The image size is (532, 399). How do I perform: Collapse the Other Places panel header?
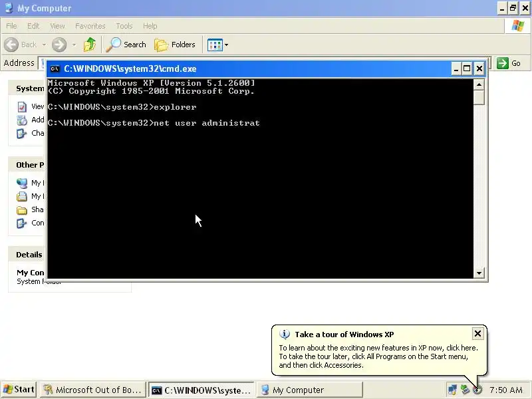tap(27, 165)
